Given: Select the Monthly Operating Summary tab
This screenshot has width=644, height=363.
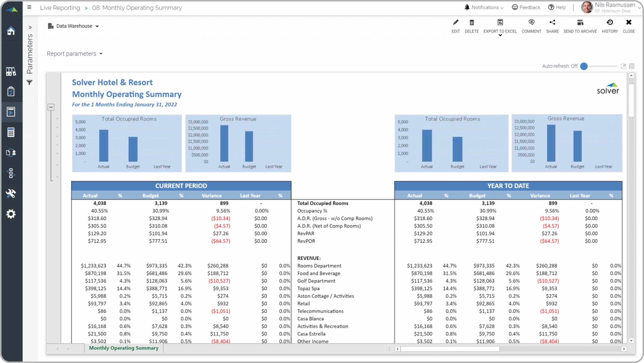Looking at the screenshot, I should click(124, 348).
